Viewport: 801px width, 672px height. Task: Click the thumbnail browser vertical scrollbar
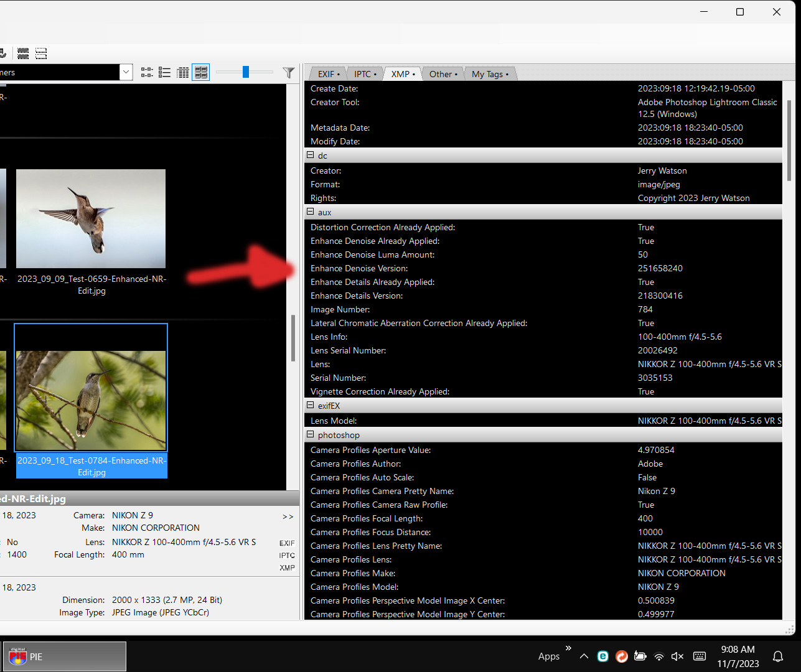(293, 338)
